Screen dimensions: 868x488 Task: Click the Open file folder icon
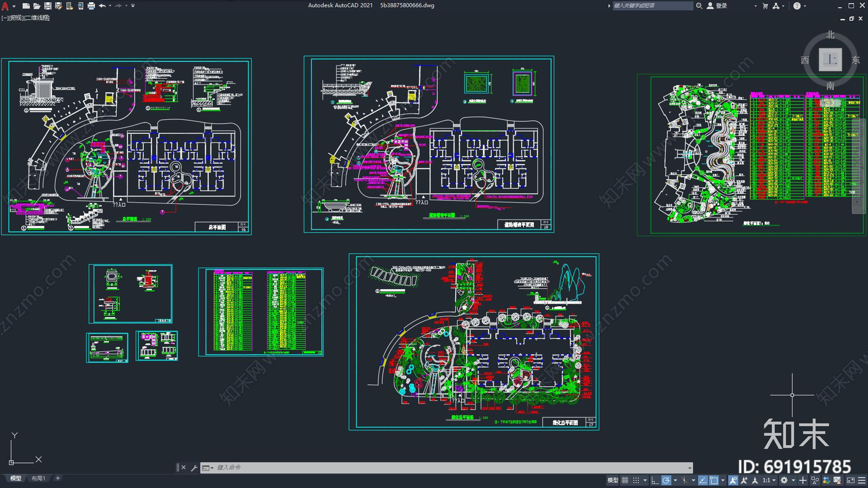[x=37, y=6]
